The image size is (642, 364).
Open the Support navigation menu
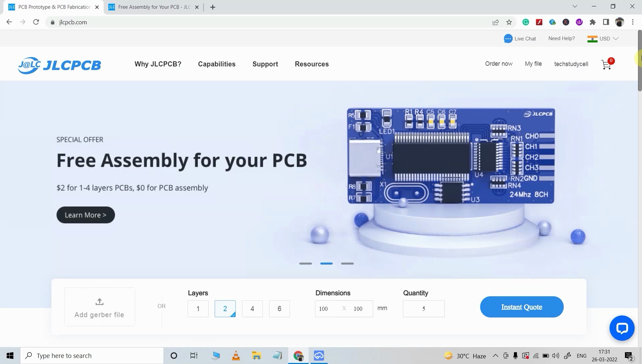[x=265, y=64]
